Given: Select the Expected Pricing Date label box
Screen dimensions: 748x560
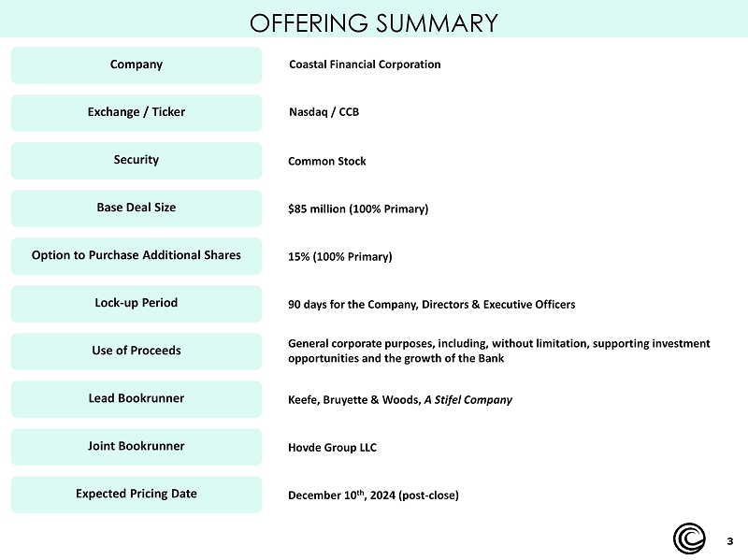Looking at the screenshot, I should click(x=137, y=494).
